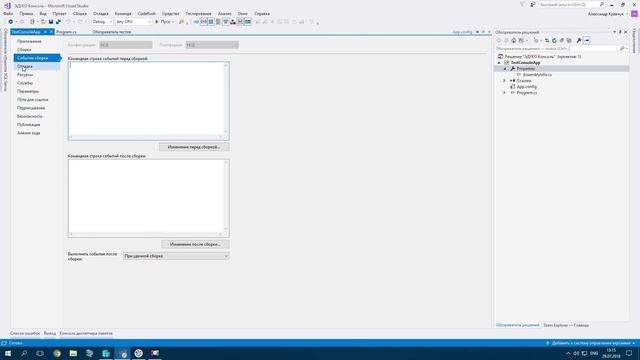Click the Изменение перед сборкой button
Image resolution: width=640 pixels, height=360 pixels.
tap(194, 147)
